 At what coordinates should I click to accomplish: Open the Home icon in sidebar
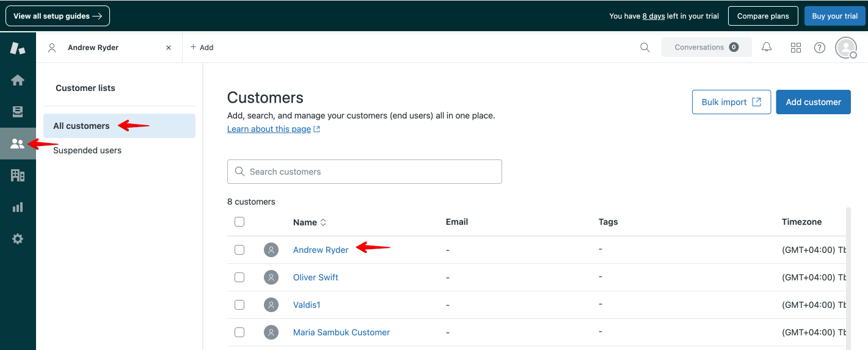[x=18, y=80]
